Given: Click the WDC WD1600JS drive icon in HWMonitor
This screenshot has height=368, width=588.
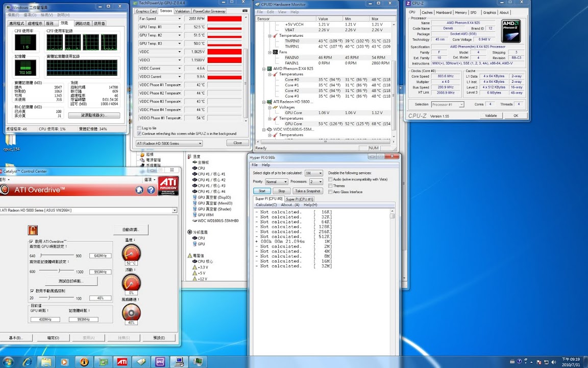Looking at the screenshot, I should (269, 129).
